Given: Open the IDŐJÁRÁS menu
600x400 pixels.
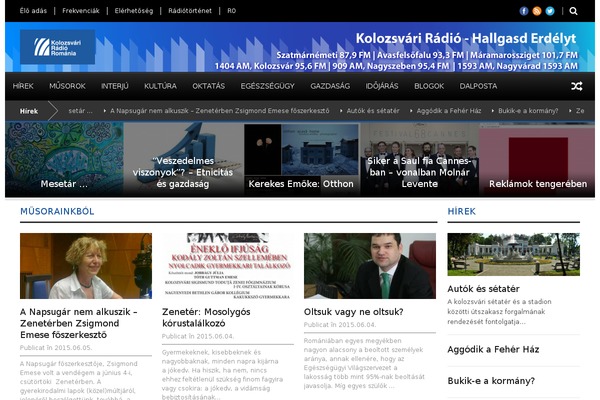Looking at the screenshot, I should tap(382, 86).
